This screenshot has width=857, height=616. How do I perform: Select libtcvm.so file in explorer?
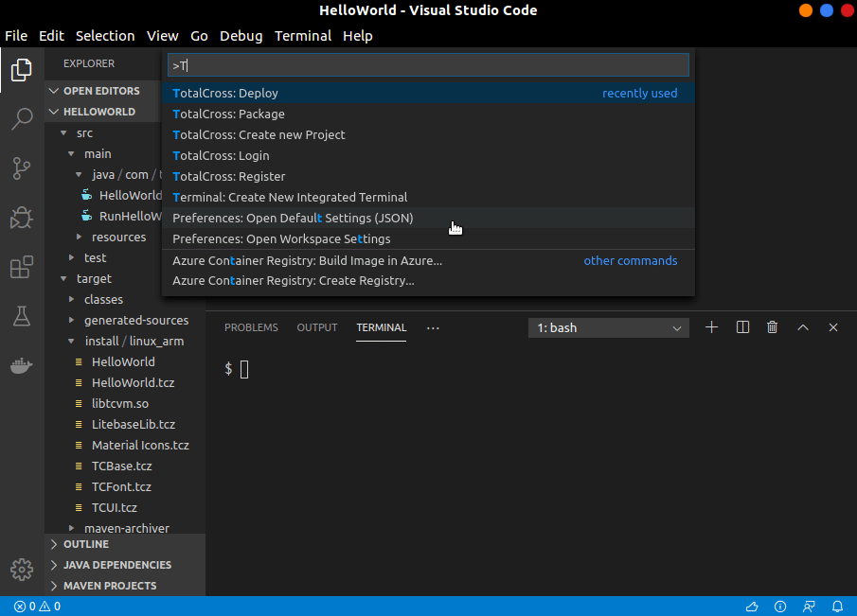coord(125,403)
